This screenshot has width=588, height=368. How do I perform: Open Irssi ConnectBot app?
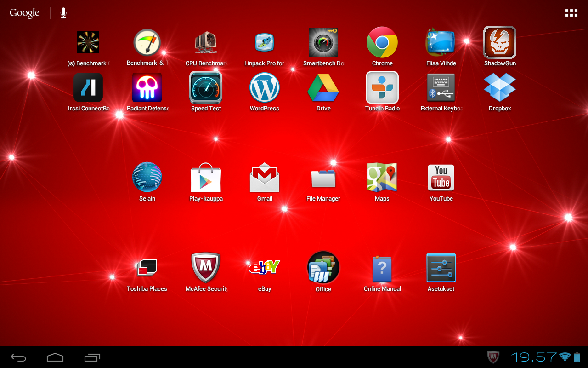88,87
